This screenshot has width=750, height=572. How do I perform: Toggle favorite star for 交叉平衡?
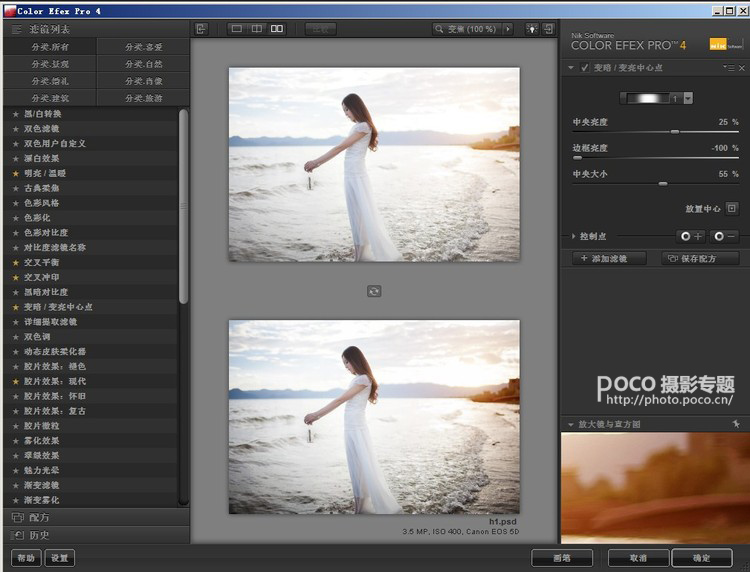16,263
